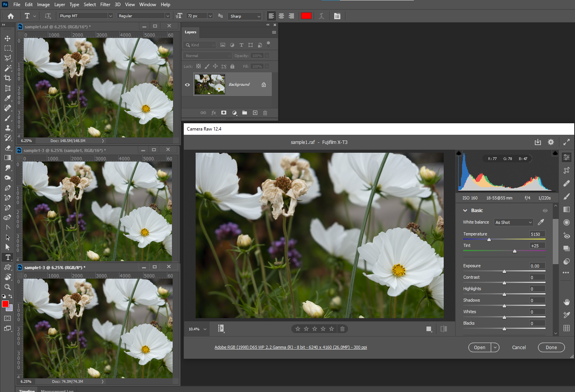Open the White Balance dropdown
Image resolution: width=575 pixels, height=392 pixels.
[x=513, y=222]
